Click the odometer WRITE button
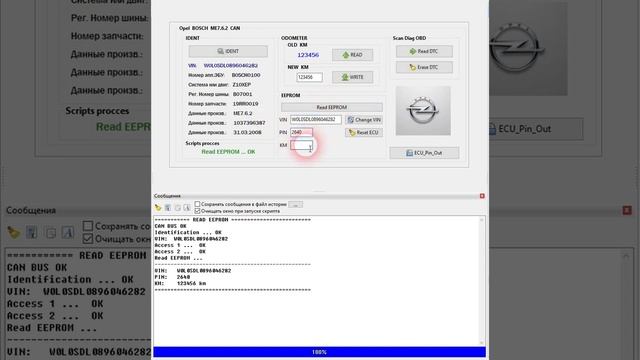The height and width of the screenshot is (360, 640). [352, 77]
